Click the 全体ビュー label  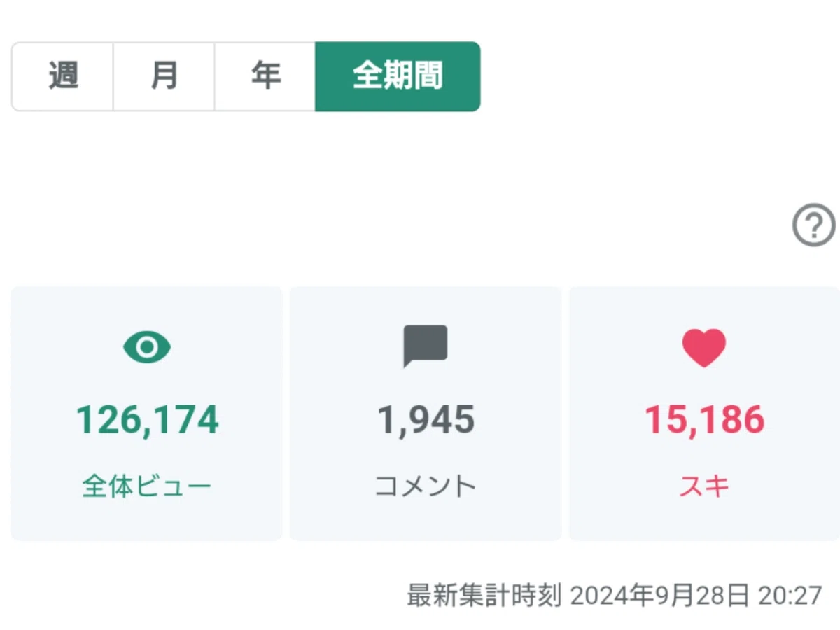pos(147,486)
